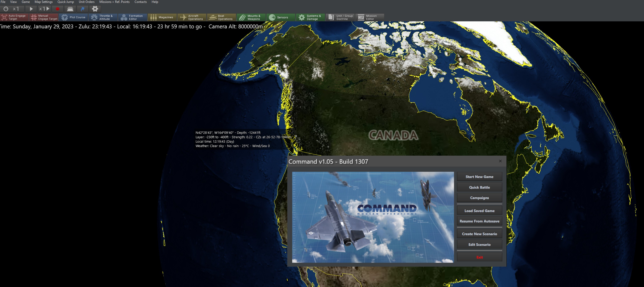Choose Edit Scenario
The height and width of the screenshot is (287, 644).
[479, 245]
